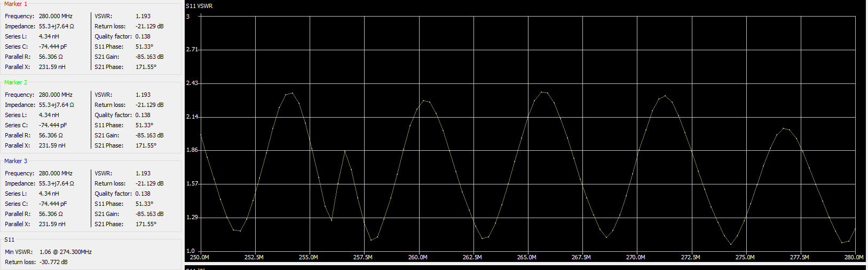Click Marker 2's Series C value

point(53,125)
